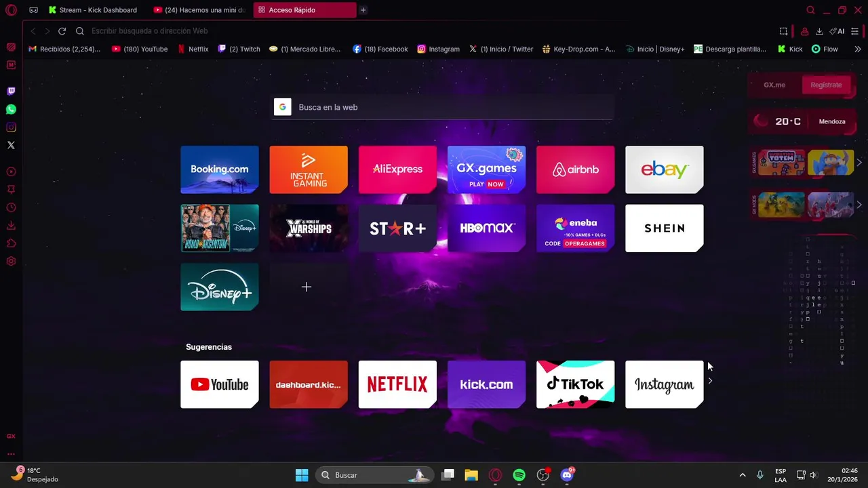This screenshot has width=868, height=488.
Task: Show more suggestions with the right chevron
Action: pyautogui.click(x=710, y=381)
